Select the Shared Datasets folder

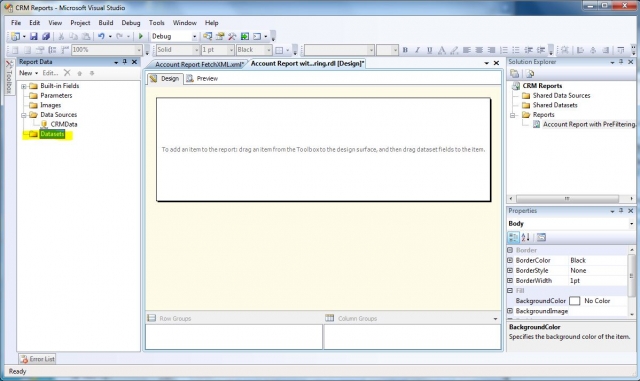pyautogui.click(x=555, y=105)
